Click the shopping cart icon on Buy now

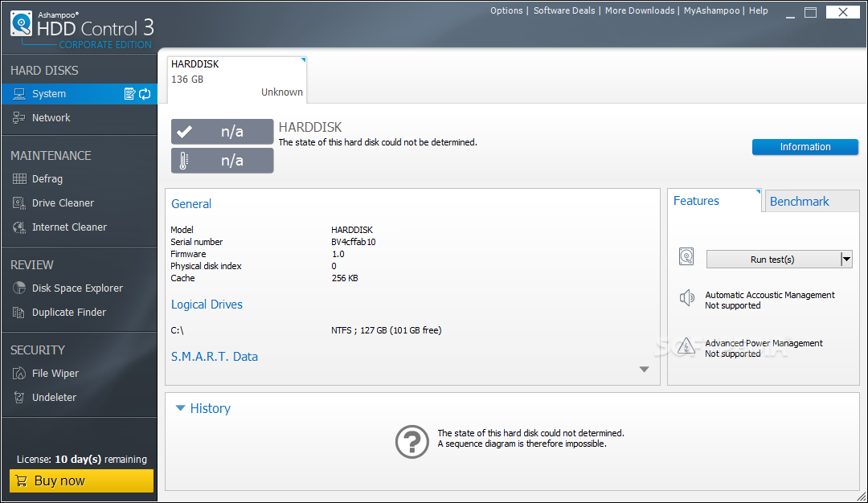[x=22, y=481]
